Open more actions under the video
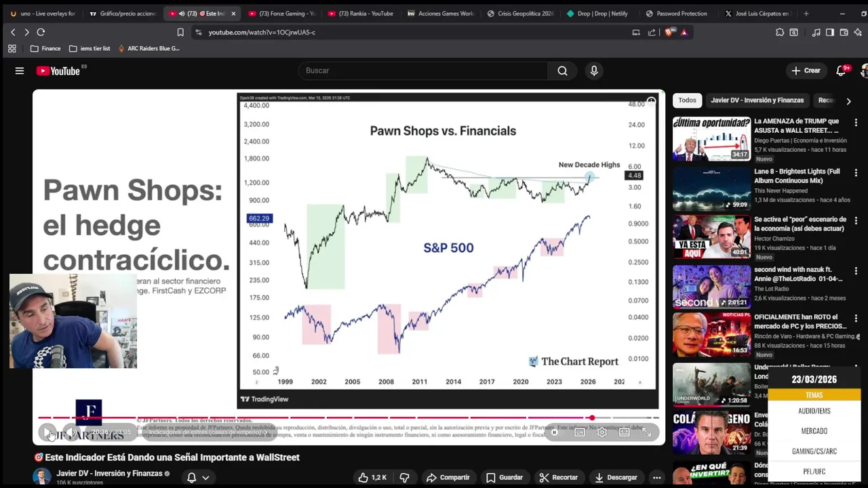The height and width of the screenshot is (488, 868). [x=656, y=477]
